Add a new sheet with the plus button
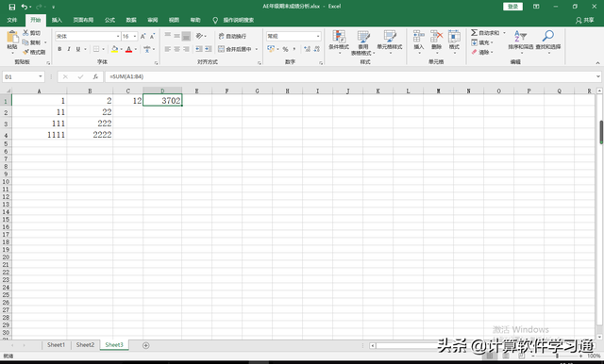The image size is (604, 364). pos(145,345)
